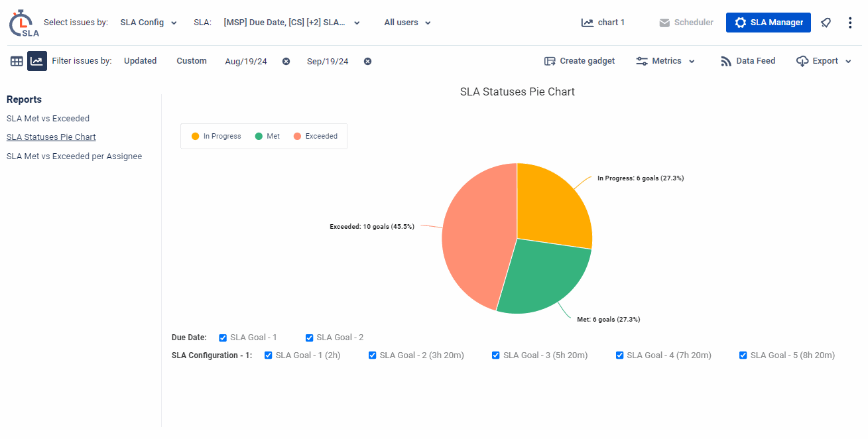Open the SLA Config dropdown
Viewport: 868px width, 439px height.
148,22
